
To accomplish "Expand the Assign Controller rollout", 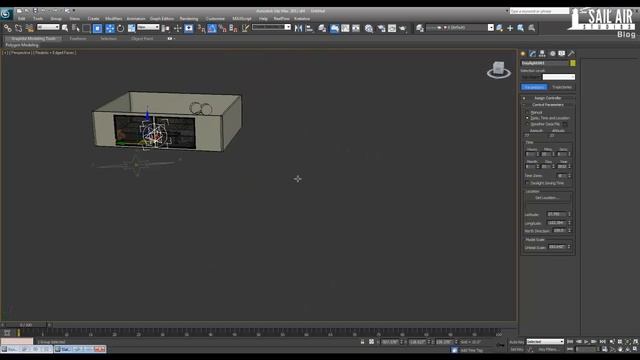I will pos(548,98).
